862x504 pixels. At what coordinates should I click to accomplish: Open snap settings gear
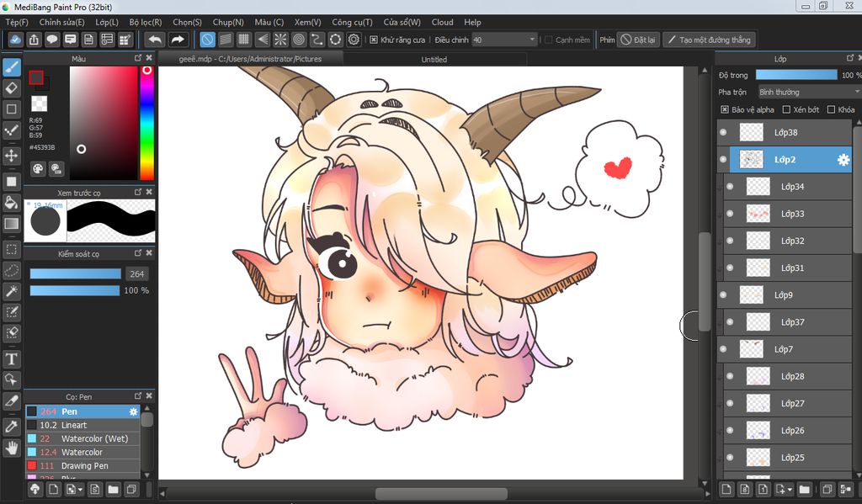tap(354, 40)
